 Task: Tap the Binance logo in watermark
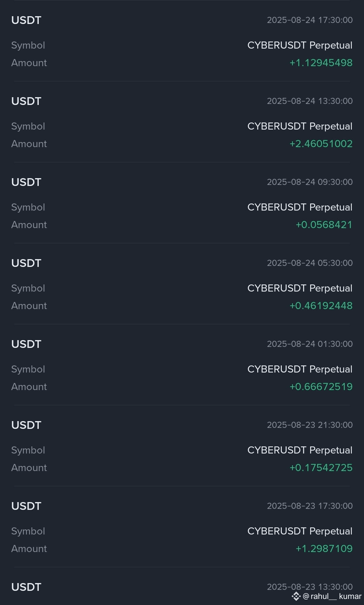coord(296,596)
